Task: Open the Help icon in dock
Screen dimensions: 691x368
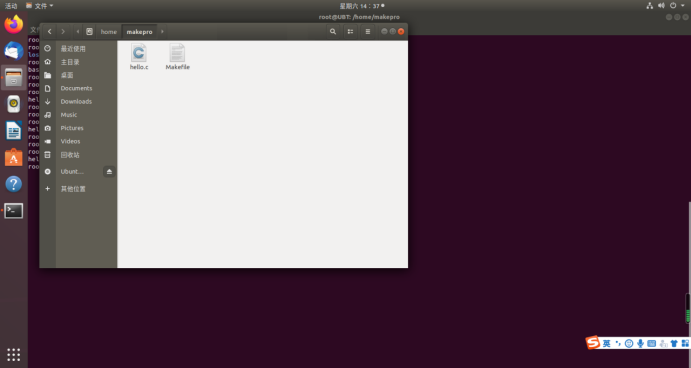Action: pos(14,184)
